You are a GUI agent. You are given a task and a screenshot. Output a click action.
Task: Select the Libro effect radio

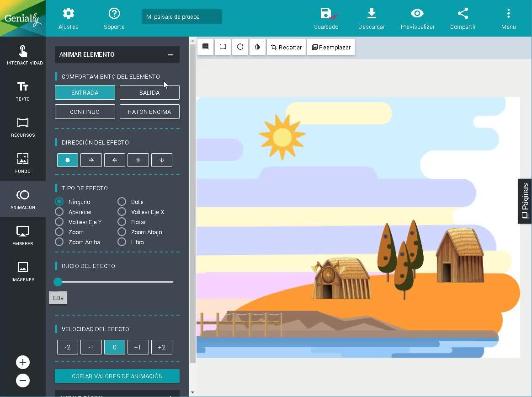(122, 242)
